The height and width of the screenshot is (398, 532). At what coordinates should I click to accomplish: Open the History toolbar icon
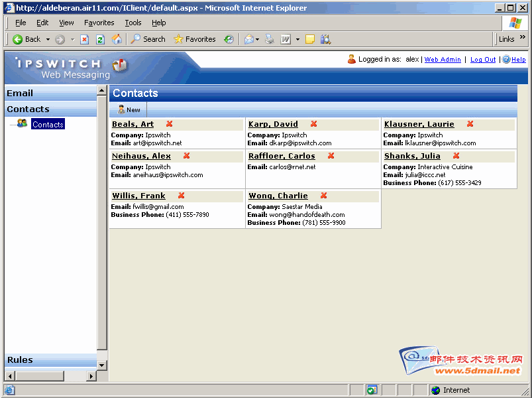(x=229, y=39)
